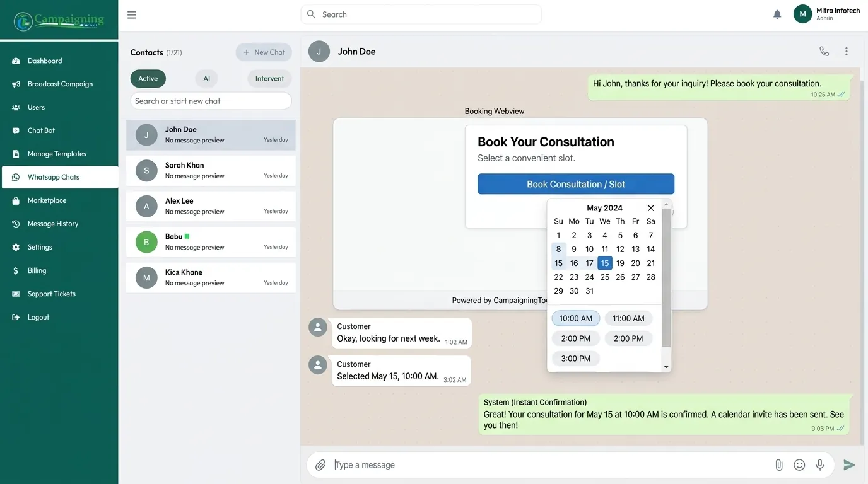The height and width of the screenshot is (484, 868).
Task: Select the Babu contact
Action: tap(211, 242)
